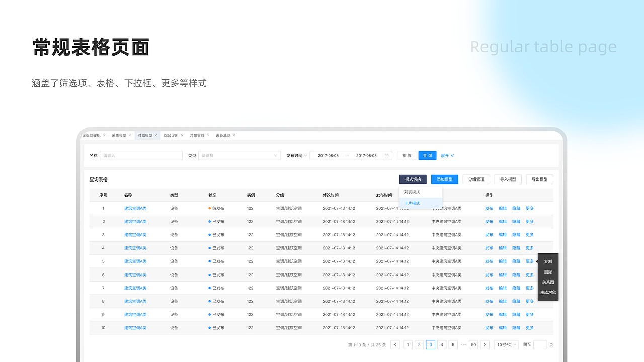Click the 查询 button
This screenshot has height=362, width=644.
[427, 156]
